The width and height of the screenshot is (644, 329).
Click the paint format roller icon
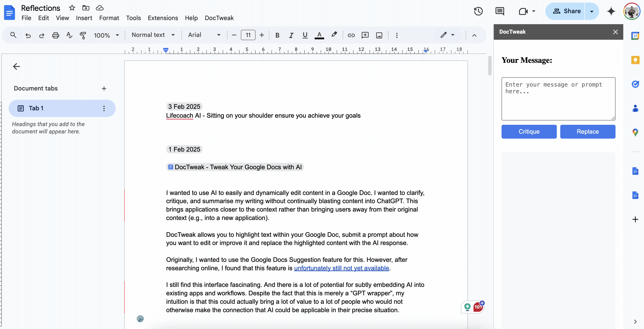[x=83, y=35]
